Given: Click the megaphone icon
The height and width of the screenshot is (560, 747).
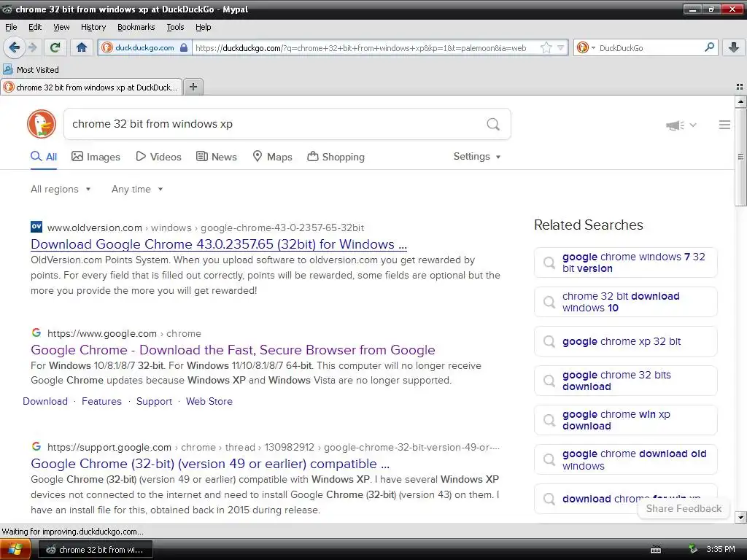Looking at the screenshot, I should tap(675, 125).
